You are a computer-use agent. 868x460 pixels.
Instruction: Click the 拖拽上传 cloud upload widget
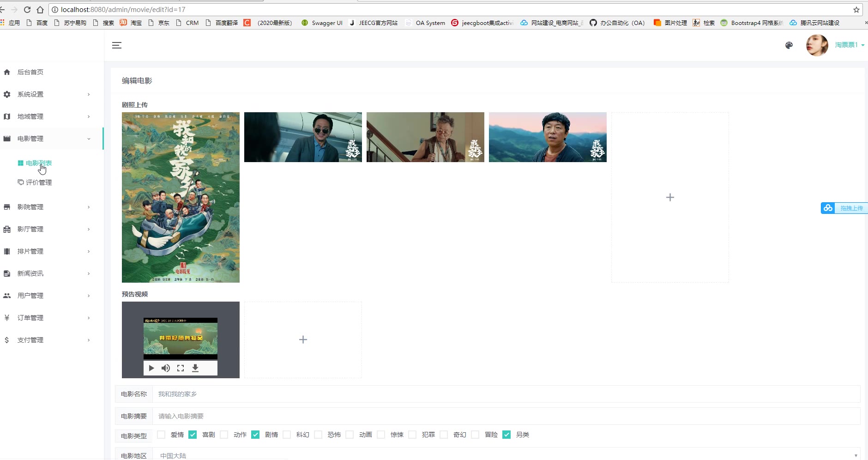click(x=844, y=208)
